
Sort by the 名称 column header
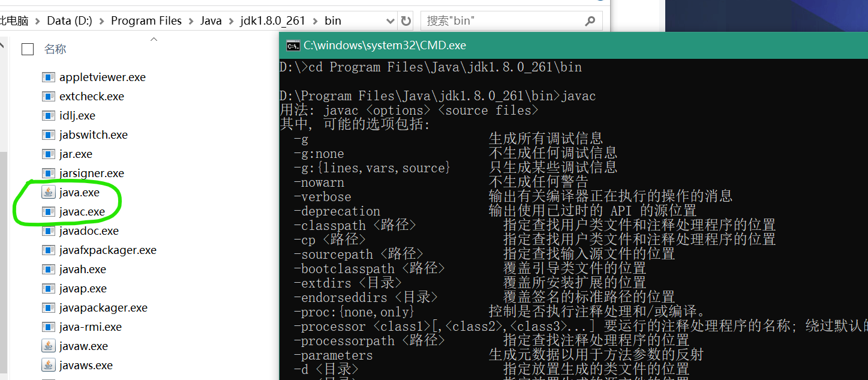(55, 49)
